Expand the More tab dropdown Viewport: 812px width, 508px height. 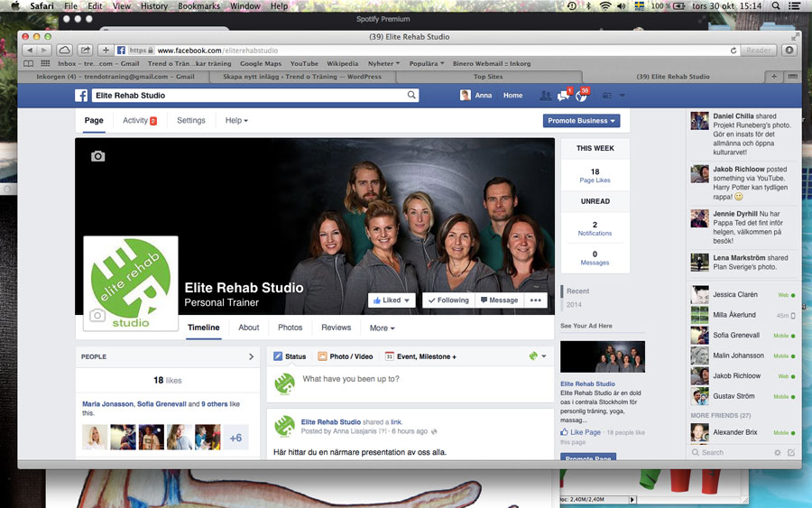(x=382, y=328)
